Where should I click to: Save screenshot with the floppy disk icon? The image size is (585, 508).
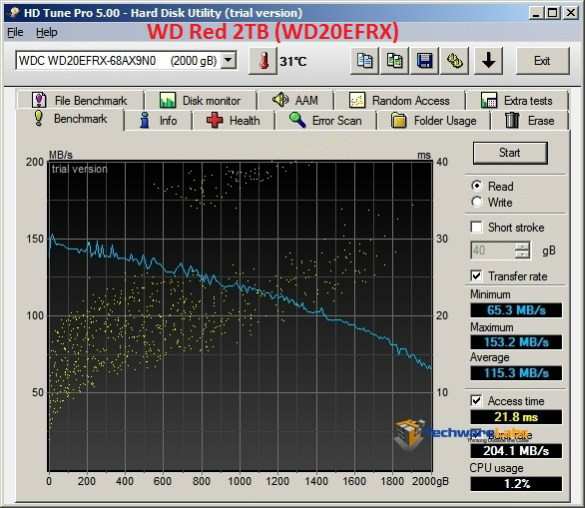pos(425,61)
